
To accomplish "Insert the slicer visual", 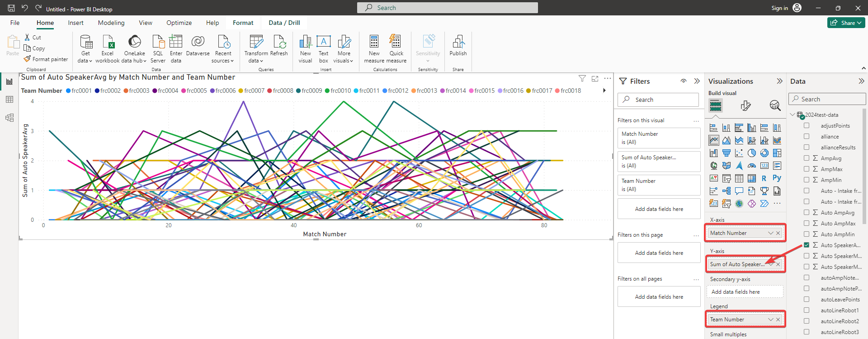I will click(726, 178).
